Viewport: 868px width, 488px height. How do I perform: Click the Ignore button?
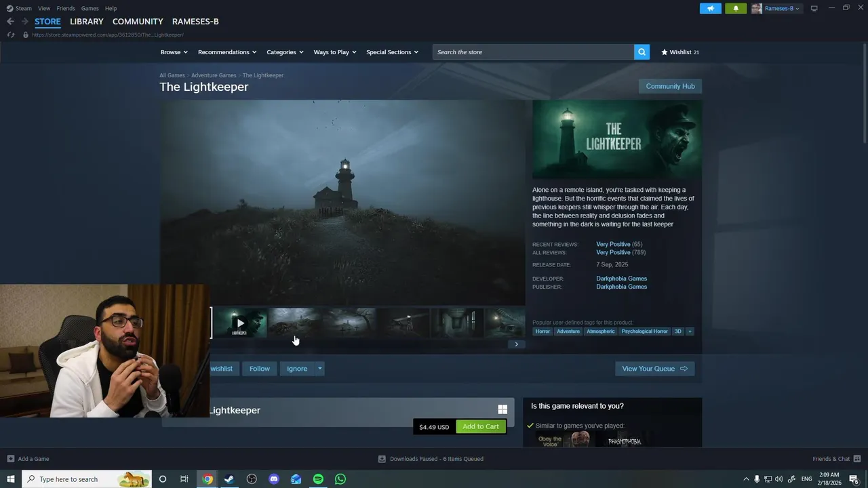pos(297,369)
